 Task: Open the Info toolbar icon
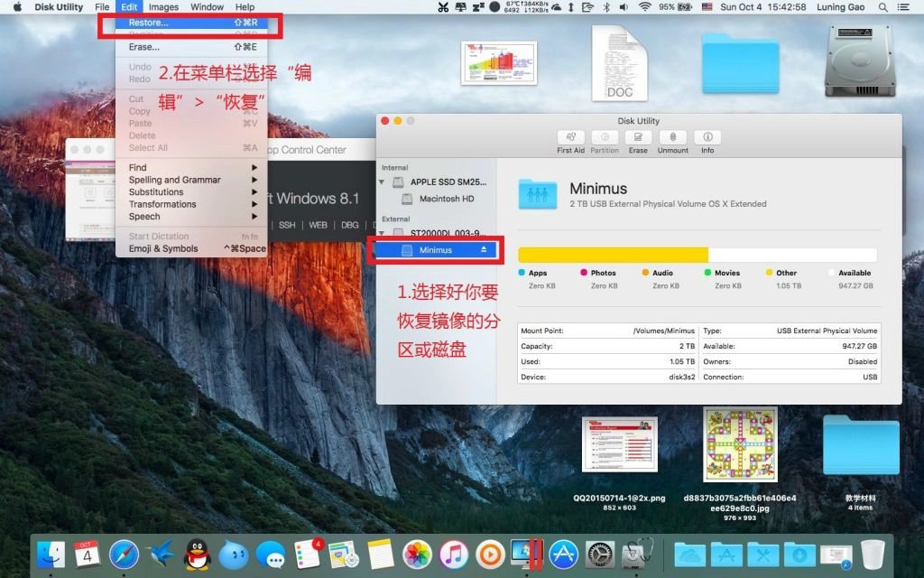coord(707,137)
